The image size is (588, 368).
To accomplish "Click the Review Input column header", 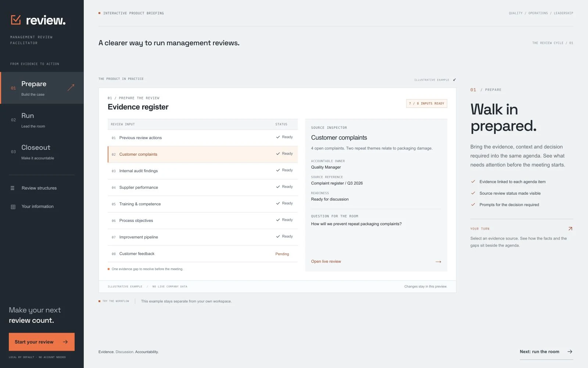I will pyautogui.click(x=123, y=124).
